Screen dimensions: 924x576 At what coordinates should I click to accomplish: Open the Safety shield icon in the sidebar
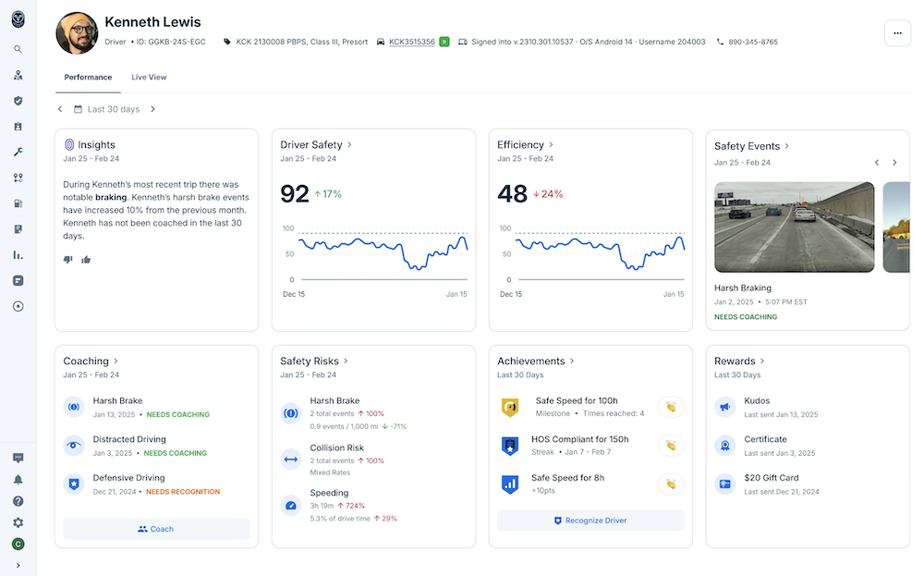pyautogui.click(x=18, y=101)
